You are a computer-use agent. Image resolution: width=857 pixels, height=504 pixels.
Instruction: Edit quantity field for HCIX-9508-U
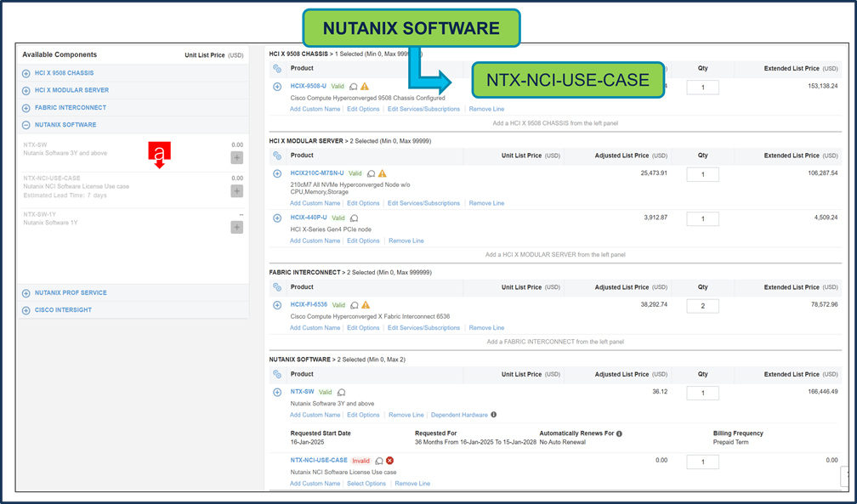pos(703,88)
